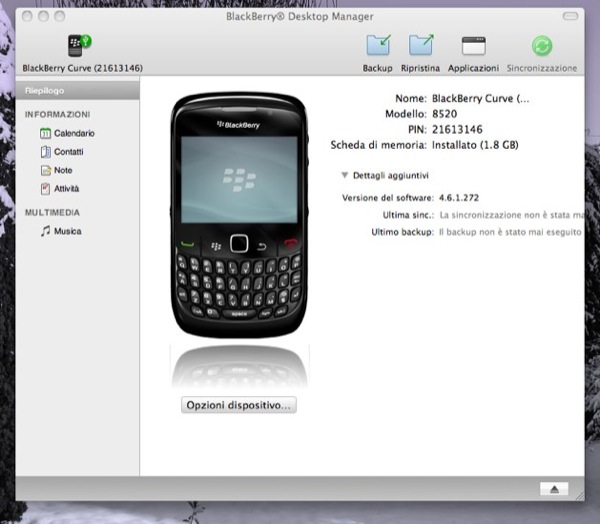
Task: Click the toolbar toggle pill in title bar
Action: point(570,16)
